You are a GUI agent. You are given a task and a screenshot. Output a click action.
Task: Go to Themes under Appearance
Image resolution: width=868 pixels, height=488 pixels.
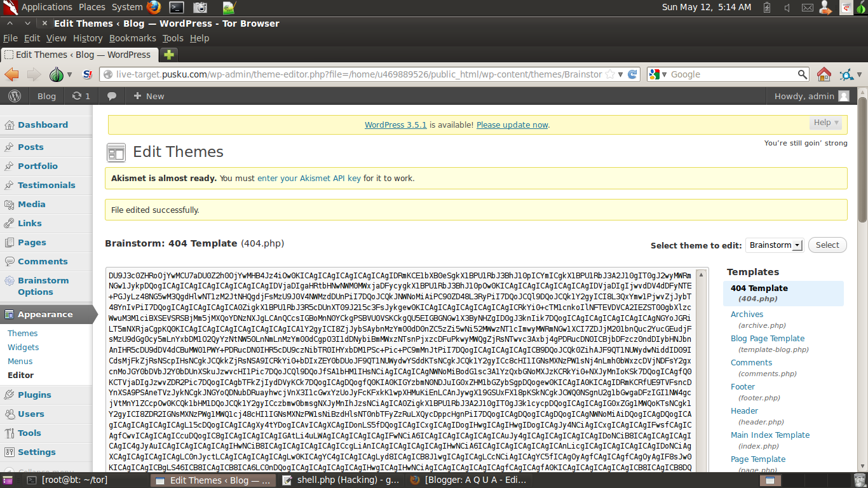[x=23, y=333]
